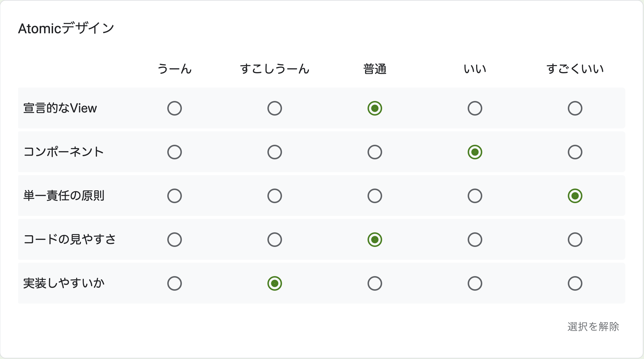
Task: Click the selected すごくいい radio for 単一責任の原則
Action: coord(575,196)
